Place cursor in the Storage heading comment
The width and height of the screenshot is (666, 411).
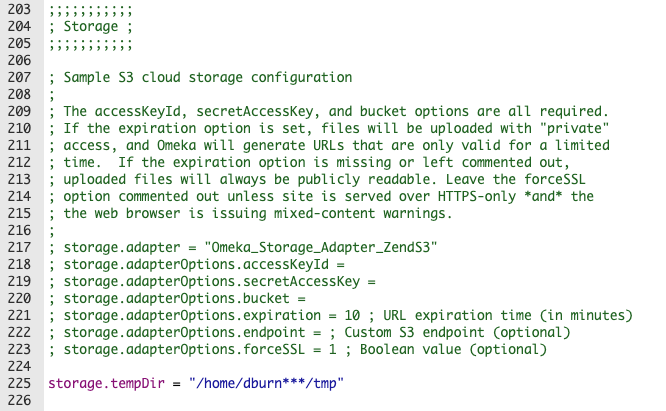pyautogui.click(x=90, y=26)
